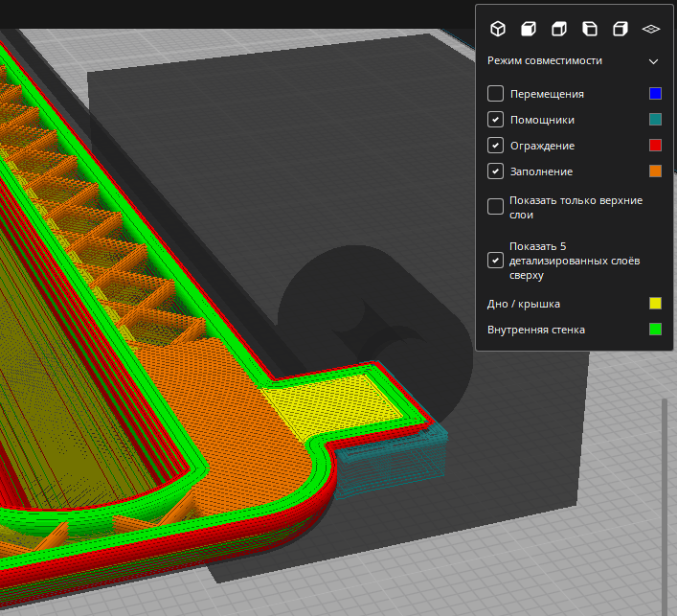The width and height of the screenshot is (677, 616).
Task: Click the blue Перемещения color swatch
Action: click(x=655, y=94)
